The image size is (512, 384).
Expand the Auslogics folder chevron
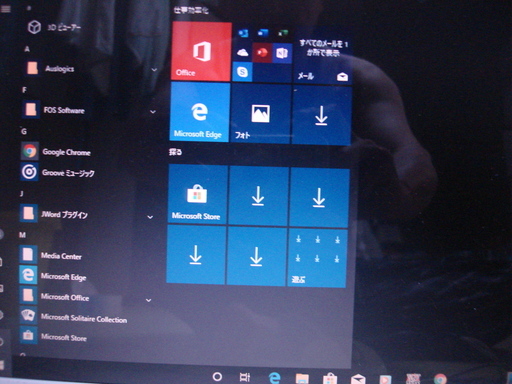click(154, 70)
